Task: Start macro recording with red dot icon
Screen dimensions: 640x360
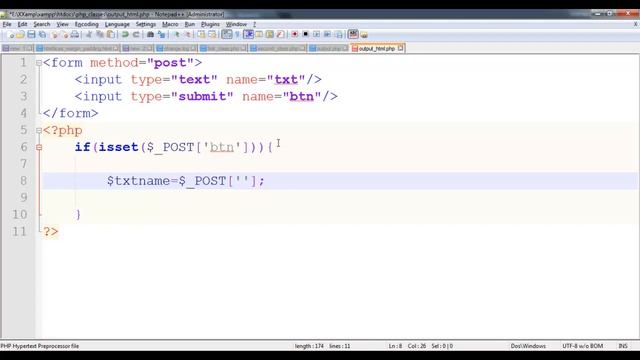Action: (x=295, y=35)
